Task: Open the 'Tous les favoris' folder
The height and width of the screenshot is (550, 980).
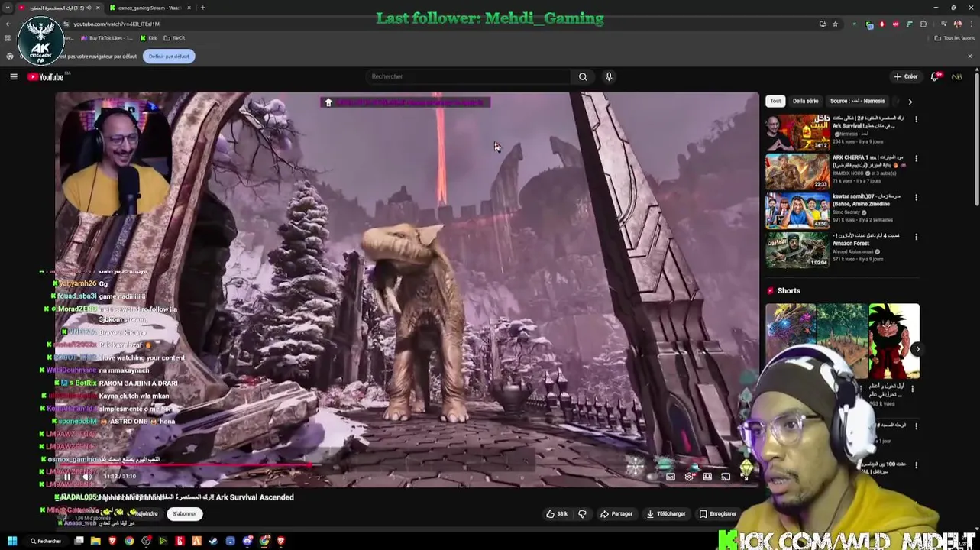Action: (x=955, y=38)
